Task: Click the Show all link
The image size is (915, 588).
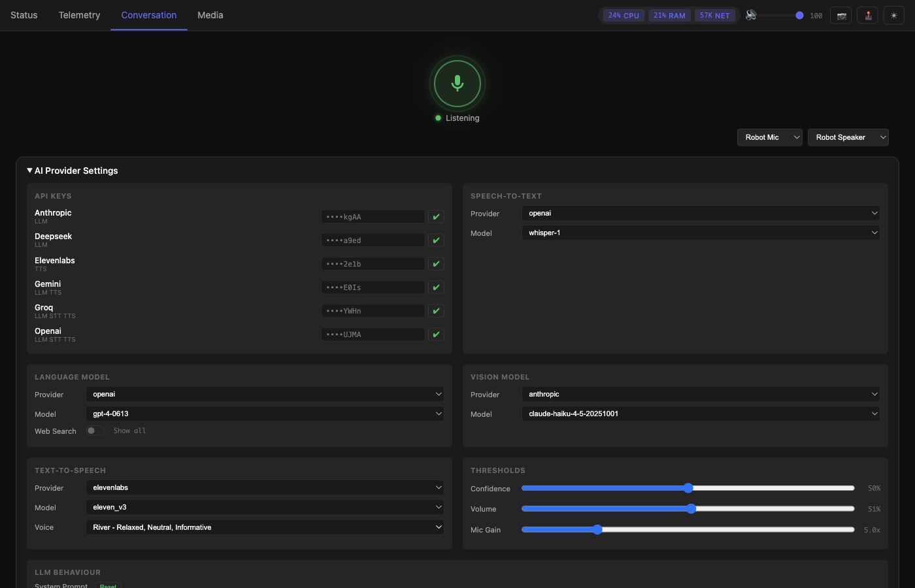Action: 129,431
